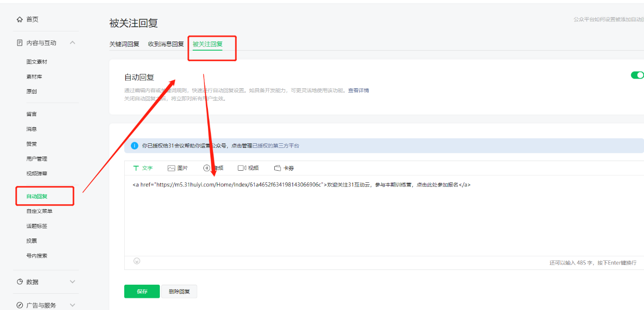Select the 音频 audio reply type

(213, 168)
